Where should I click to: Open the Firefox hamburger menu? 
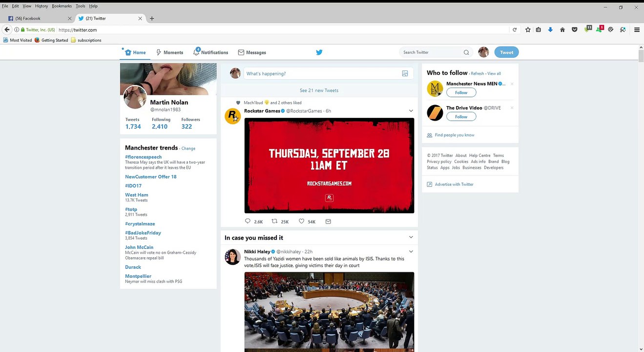click(637, 30)
